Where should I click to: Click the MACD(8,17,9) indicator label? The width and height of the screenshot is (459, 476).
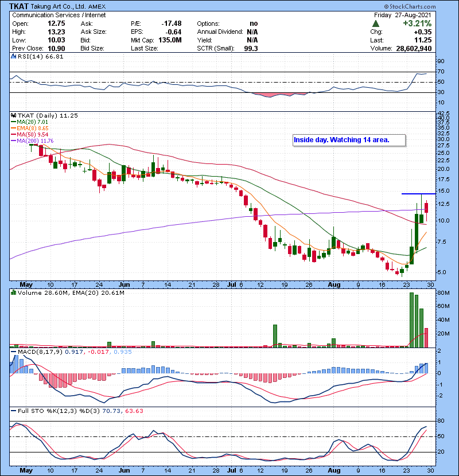click(40, 352)
